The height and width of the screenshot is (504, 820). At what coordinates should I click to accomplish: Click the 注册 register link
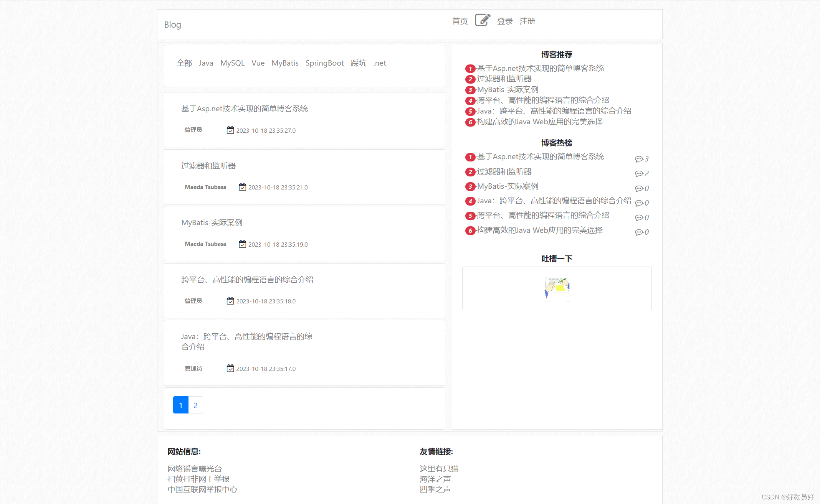(527, 21)
